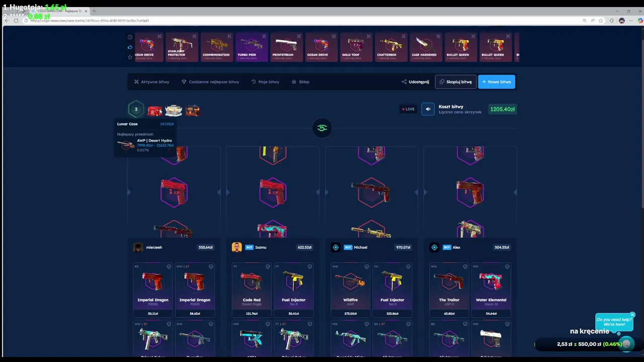Create a battle with Nowa bitwa

pyautogui.click(x=497, y=82)
